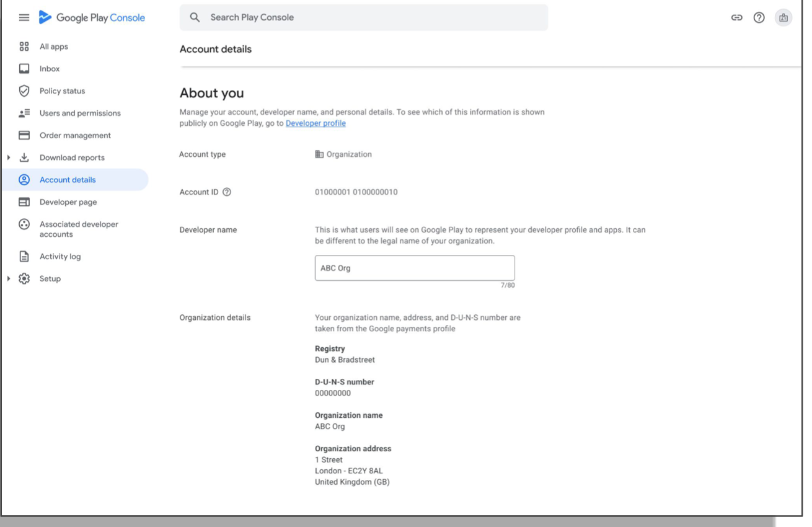Follow the Developer profile link
Screen dimensions: 812x527
tap(316, 123)
